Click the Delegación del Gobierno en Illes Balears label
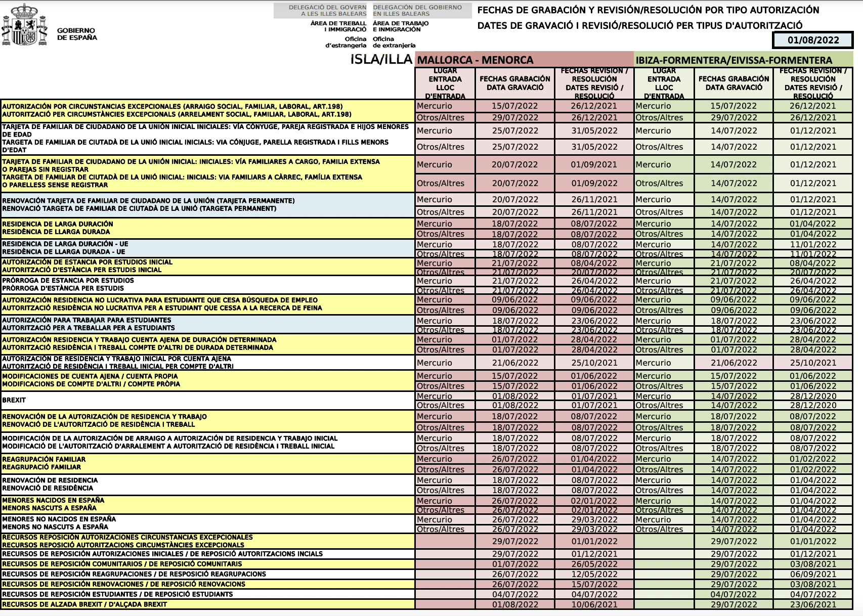Image resolution: width=863 pixels, height=616 pixels. [x=417, y=11]
